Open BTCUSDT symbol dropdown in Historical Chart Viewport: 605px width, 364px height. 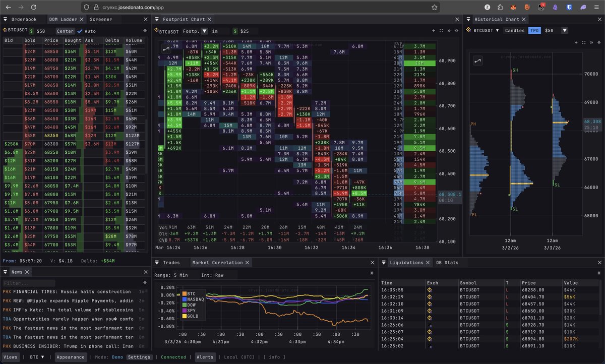tap(498, 31)
